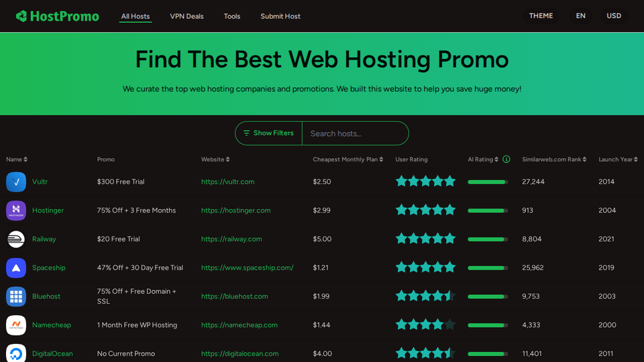644x362 pixels.
Task: Open the THEME switcher
Action: tap(541, 15)
